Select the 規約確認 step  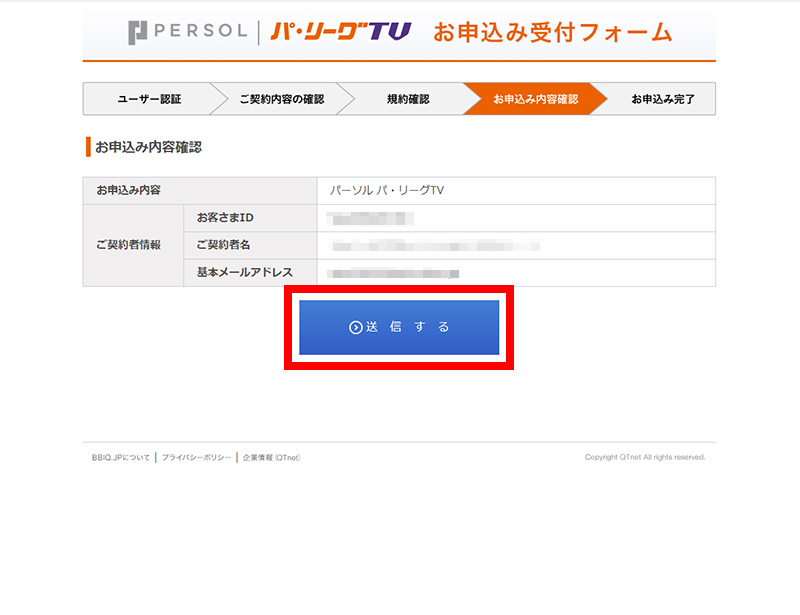(408, 99)
